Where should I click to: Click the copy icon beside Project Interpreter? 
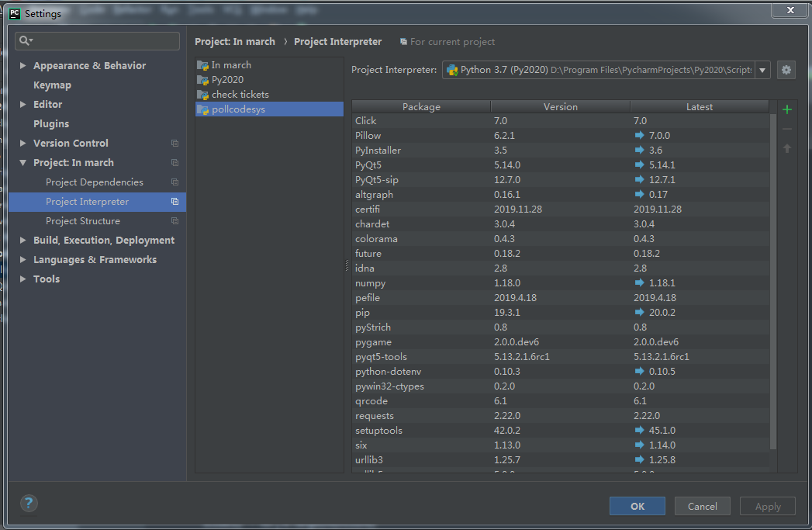coord(175,202)
